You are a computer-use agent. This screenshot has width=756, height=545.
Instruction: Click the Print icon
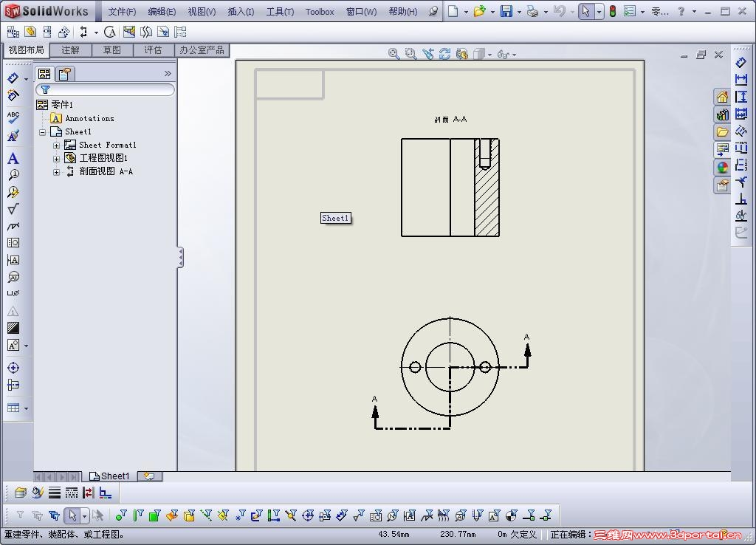[532, 11]
